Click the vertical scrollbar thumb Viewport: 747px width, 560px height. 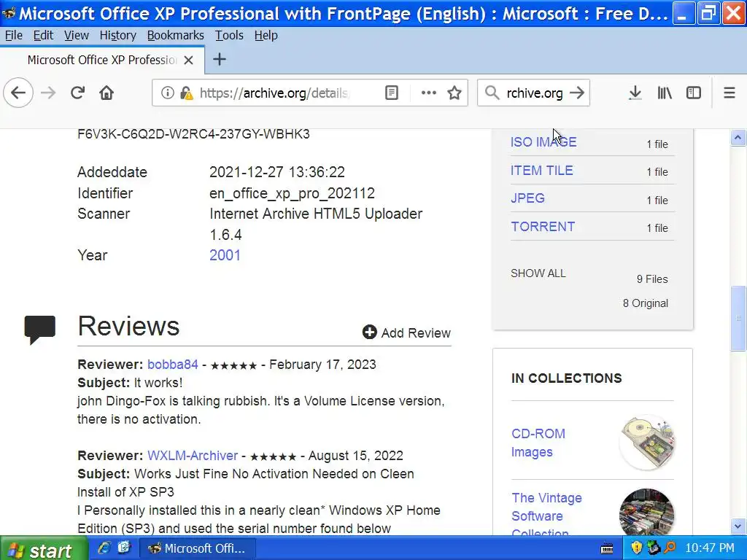click(738, 318)
